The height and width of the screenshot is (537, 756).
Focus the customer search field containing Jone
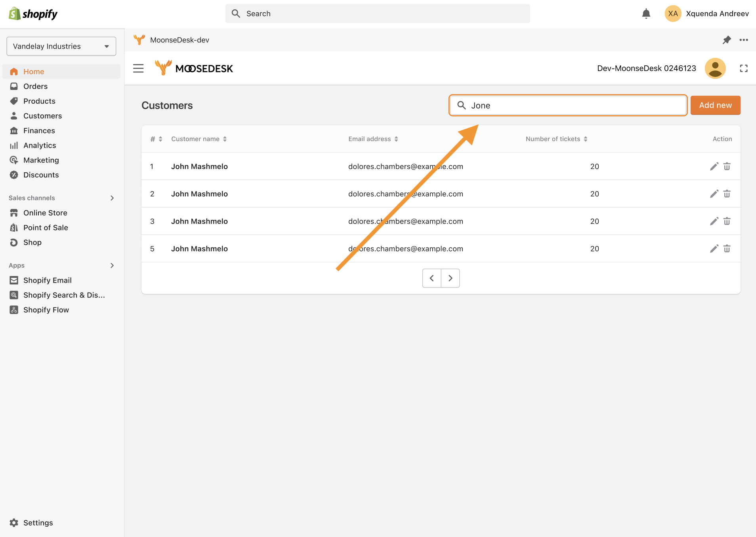pyautogui.click(x=568, y=105)
